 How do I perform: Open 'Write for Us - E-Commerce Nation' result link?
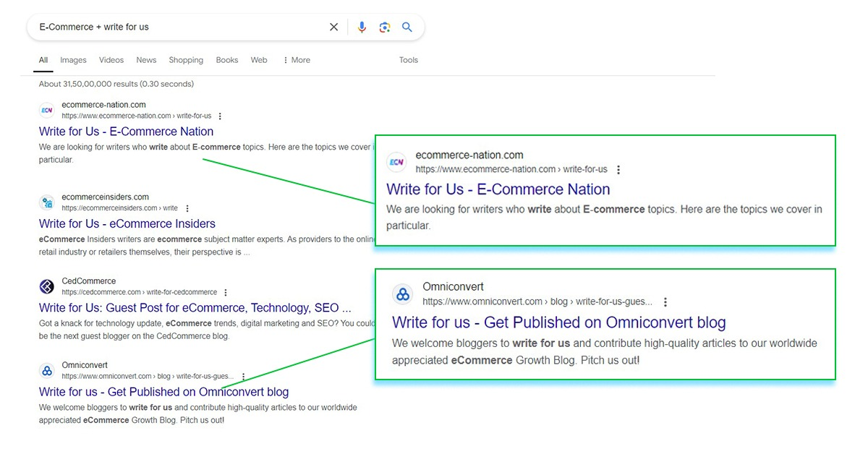127,132
